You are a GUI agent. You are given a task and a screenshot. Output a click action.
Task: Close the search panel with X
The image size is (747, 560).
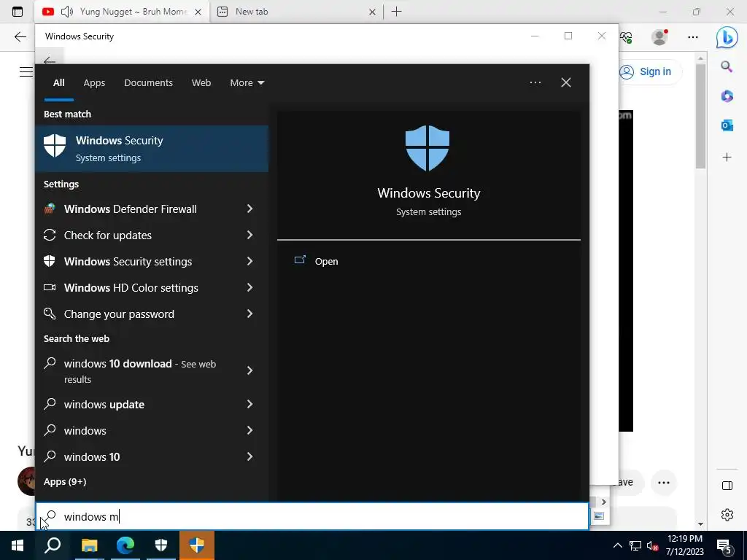point(566,82)
